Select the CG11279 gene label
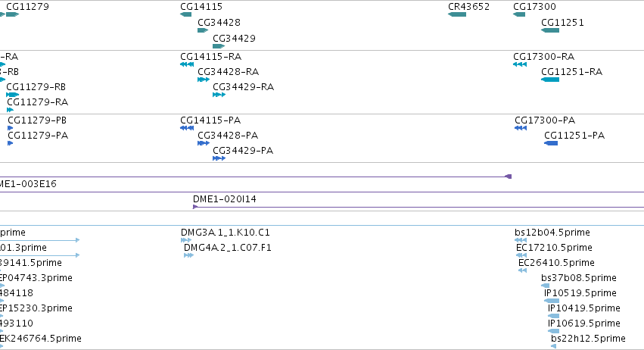 click(27, 7)
